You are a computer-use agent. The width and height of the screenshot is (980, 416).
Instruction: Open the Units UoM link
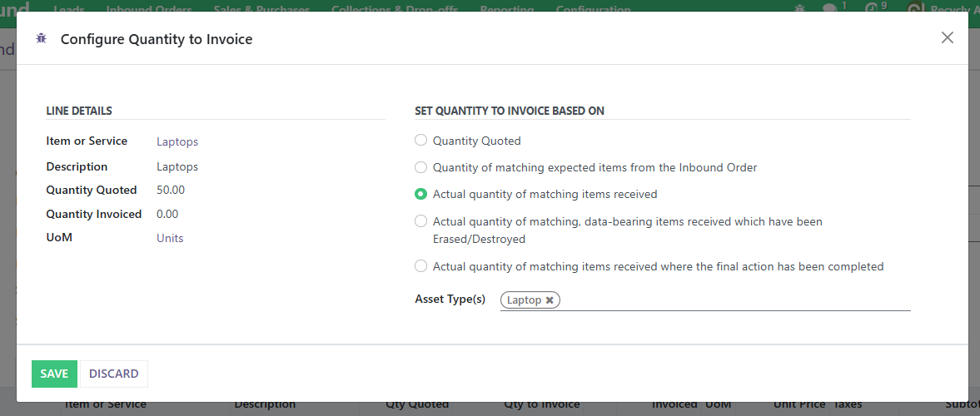(x=170, y=238)
